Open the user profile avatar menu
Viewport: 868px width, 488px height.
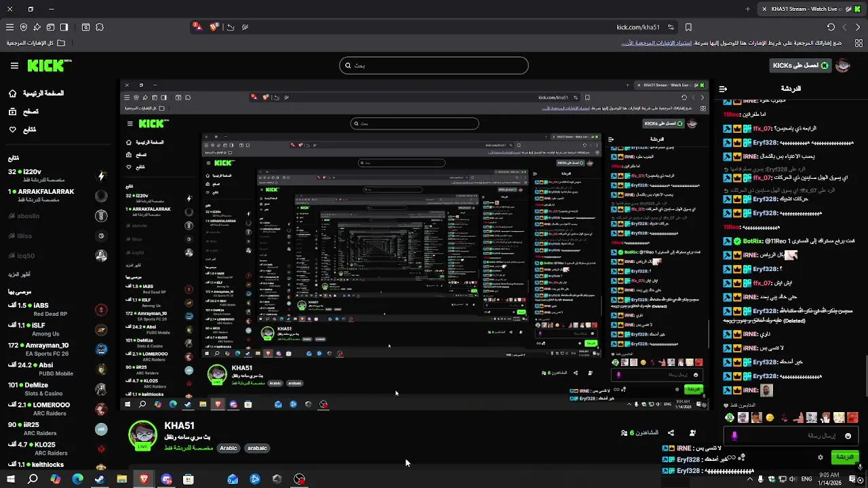[x=843, y=66]
